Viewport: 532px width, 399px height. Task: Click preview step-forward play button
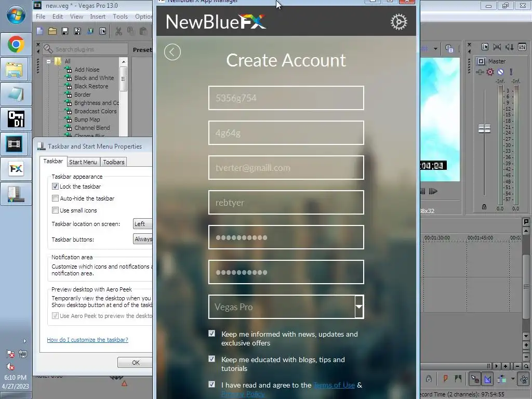click(433, 191)
